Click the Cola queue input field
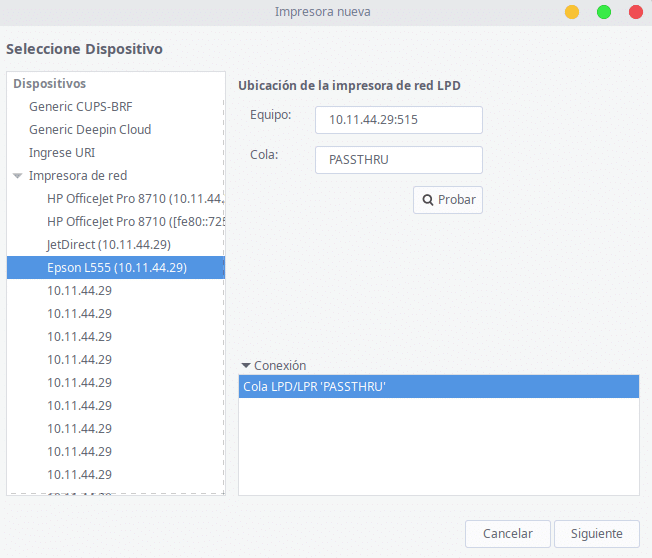 (x=398, y=160)
